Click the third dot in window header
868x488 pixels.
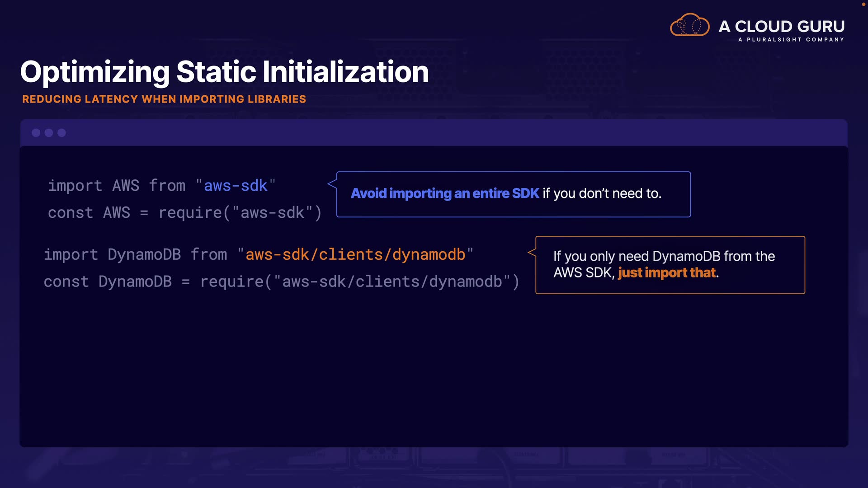[62, 133]
